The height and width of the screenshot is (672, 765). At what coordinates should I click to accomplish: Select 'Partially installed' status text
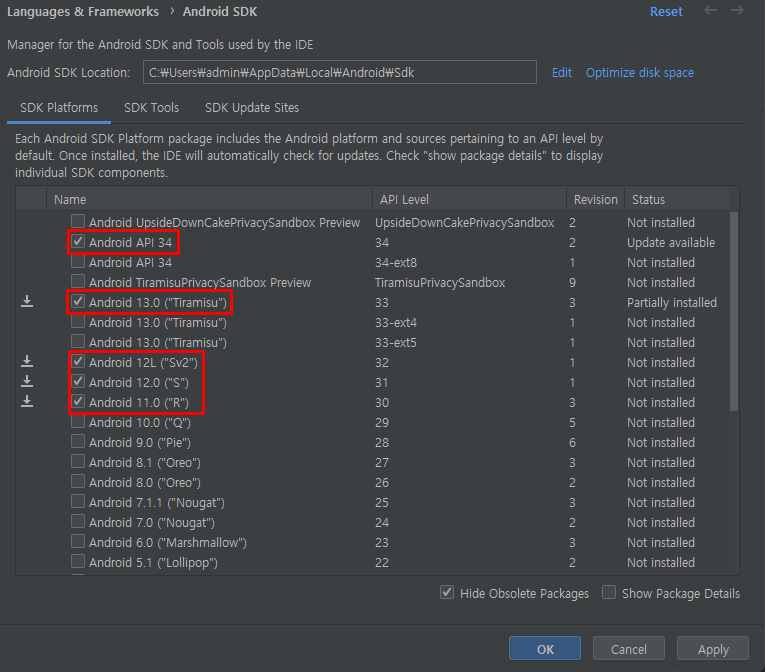point(672,303)
